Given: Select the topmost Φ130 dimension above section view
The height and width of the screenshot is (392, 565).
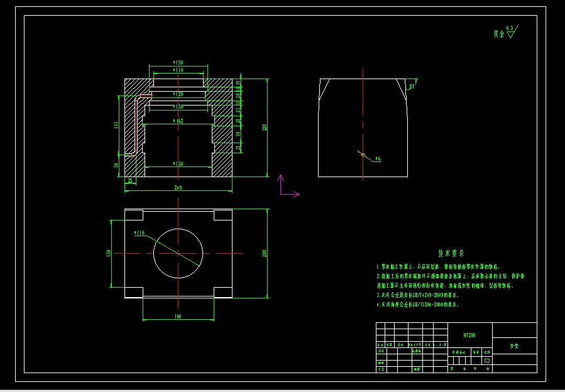Looking at the screenshot, I should coord(178,63).
